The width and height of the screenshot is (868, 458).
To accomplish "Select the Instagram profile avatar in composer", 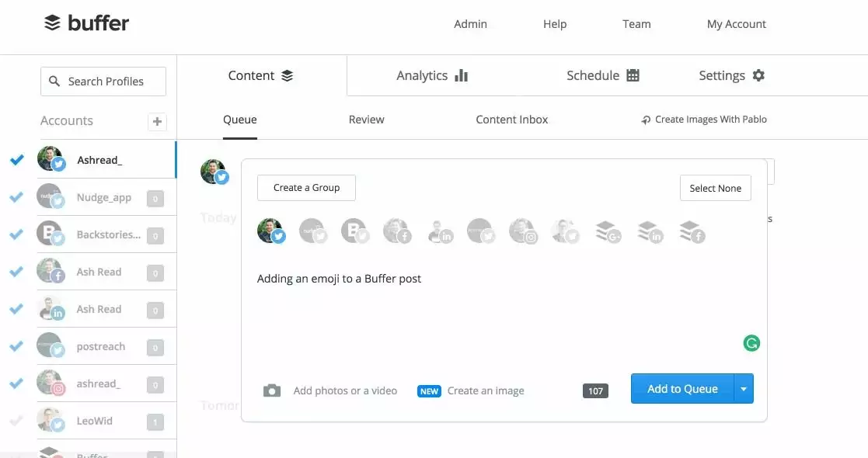I will pos(523,231).
